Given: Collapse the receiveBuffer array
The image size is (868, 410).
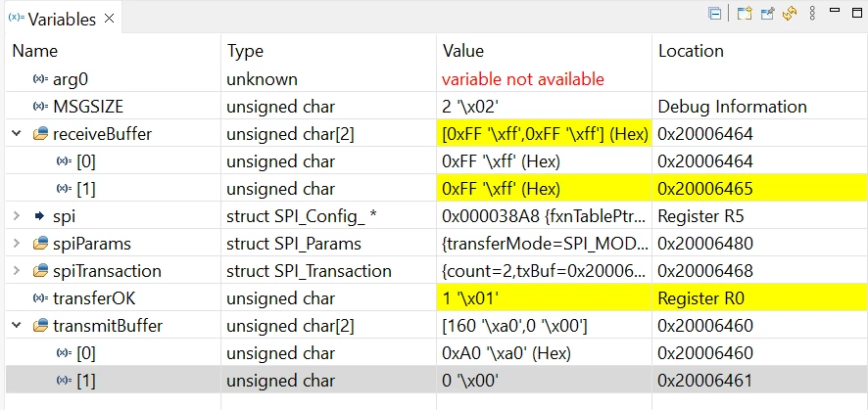Looking at the screenshot, I should [x=17, y=134].
